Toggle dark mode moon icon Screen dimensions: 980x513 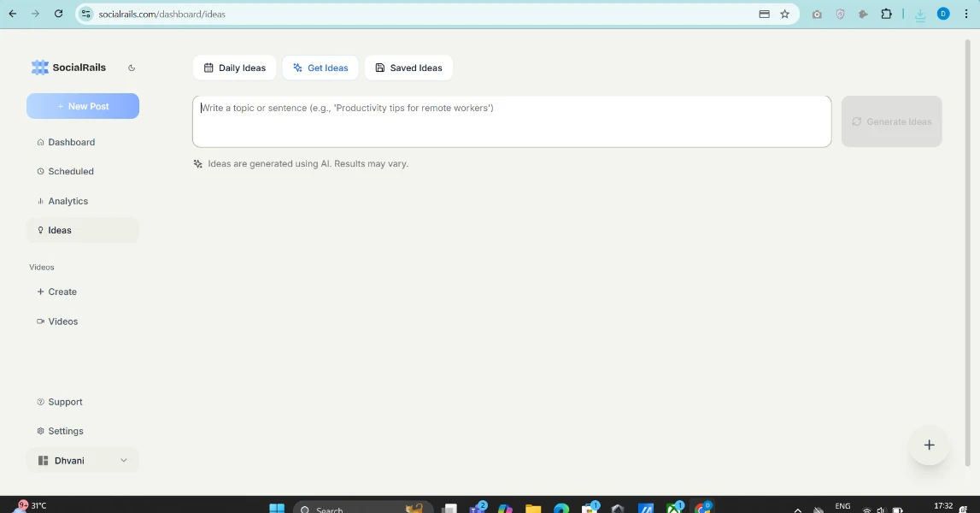pos(132,68)
